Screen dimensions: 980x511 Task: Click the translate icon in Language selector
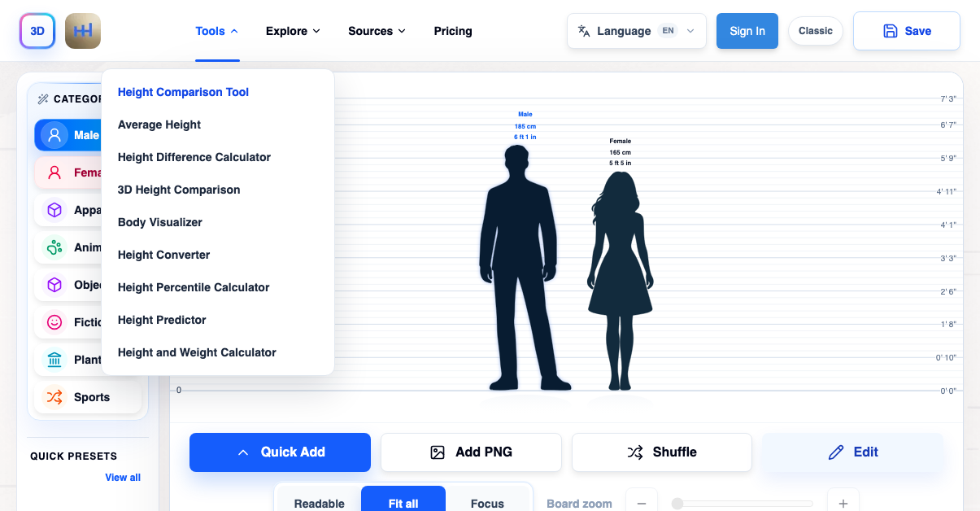584,31
